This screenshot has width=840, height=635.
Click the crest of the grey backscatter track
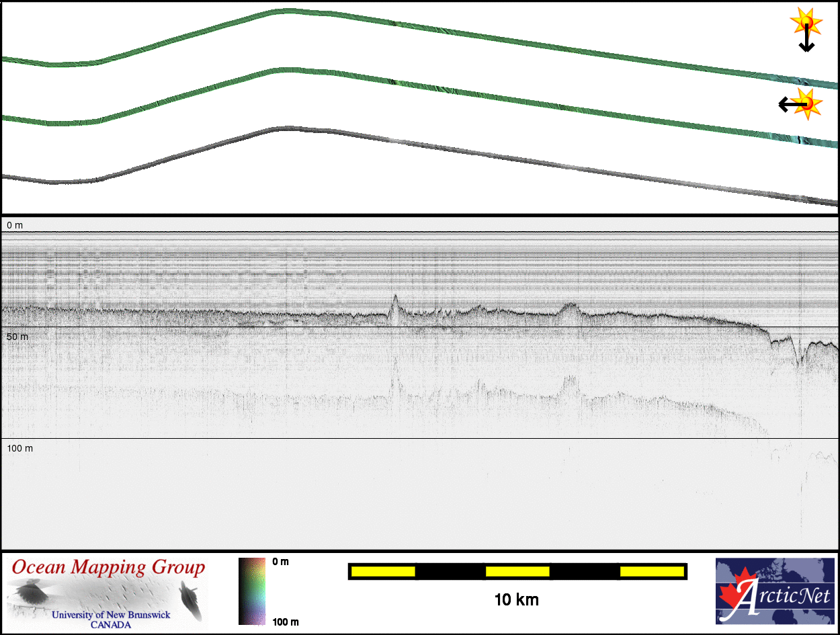tap(286, 128)
